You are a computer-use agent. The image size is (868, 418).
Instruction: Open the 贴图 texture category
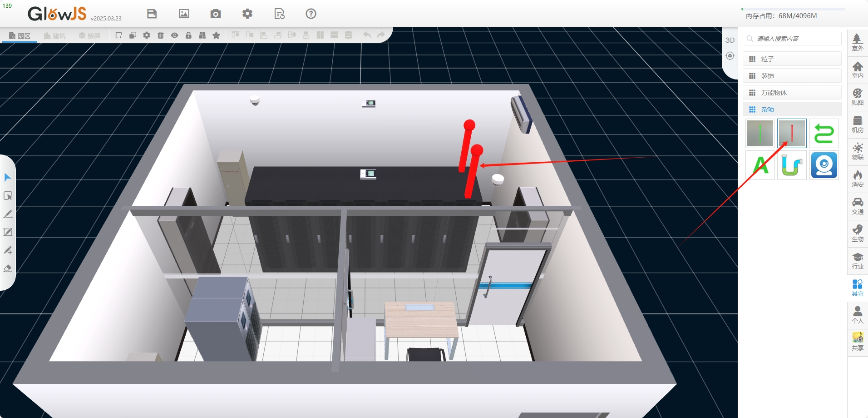pos(858,97)
